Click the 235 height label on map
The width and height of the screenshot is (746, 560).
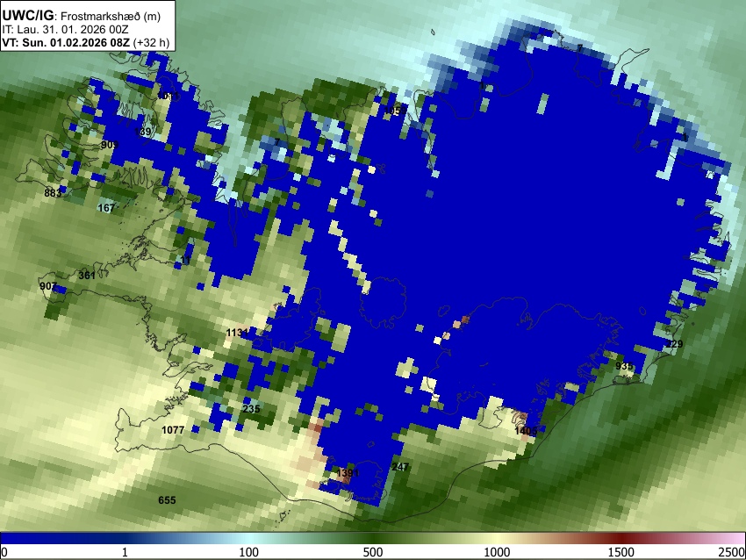coord(251,409)
